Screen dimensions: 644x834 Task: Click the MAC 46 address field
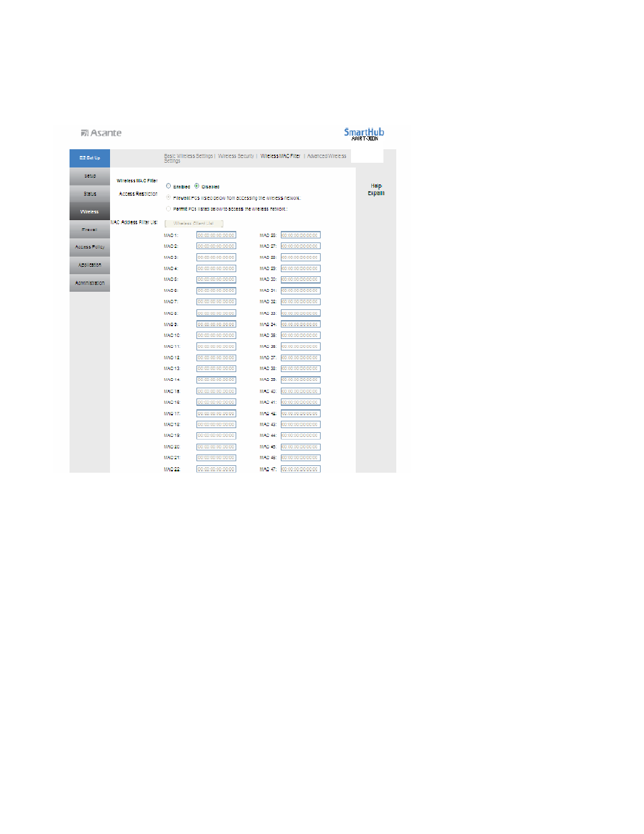[x=300, y=458]
